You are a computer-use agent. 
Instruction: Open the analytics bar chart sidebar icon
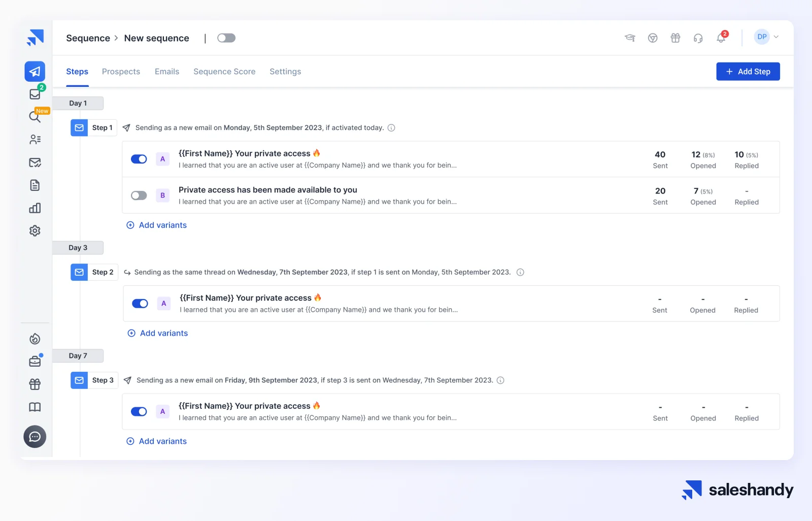(x=35, y=208)
